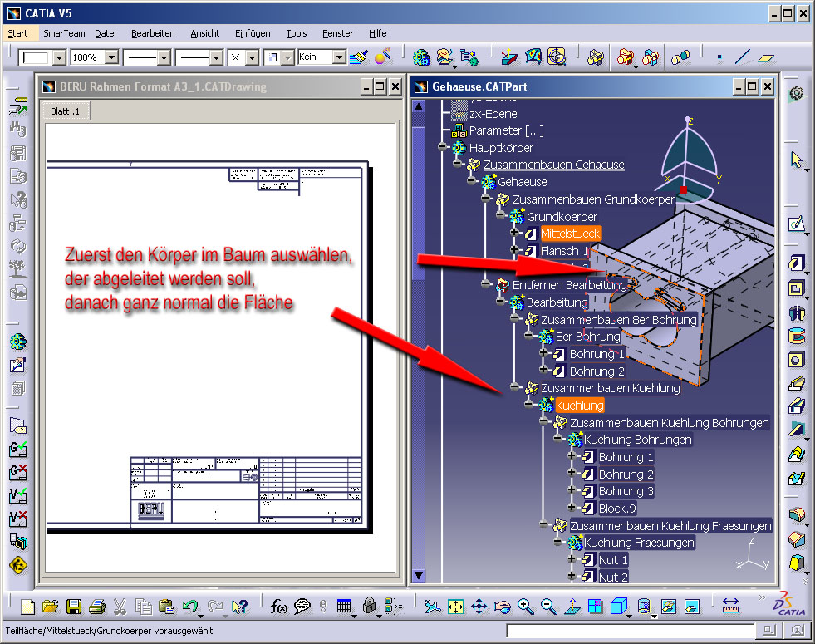Click the 3D compass in Gehaeuse window
This screenshot has width=815, height=644.
688,159
